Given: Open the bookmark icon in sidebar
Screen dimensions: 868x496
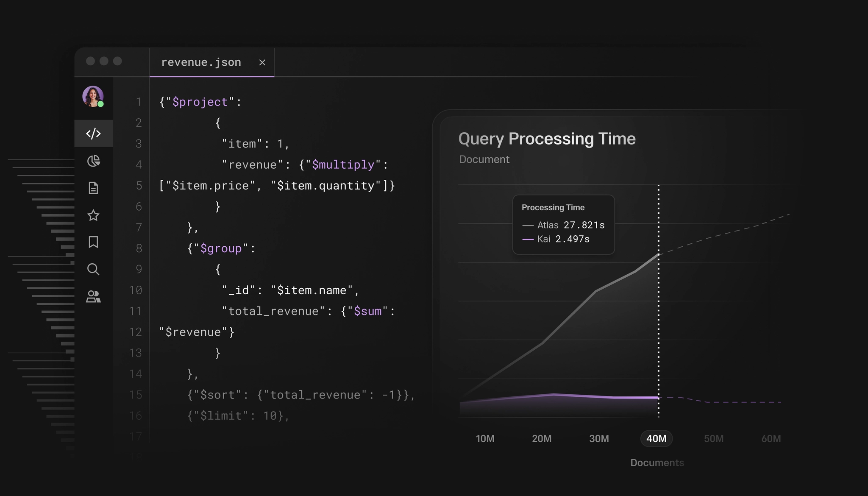Looking at the screenshot, I should [93, 242].
